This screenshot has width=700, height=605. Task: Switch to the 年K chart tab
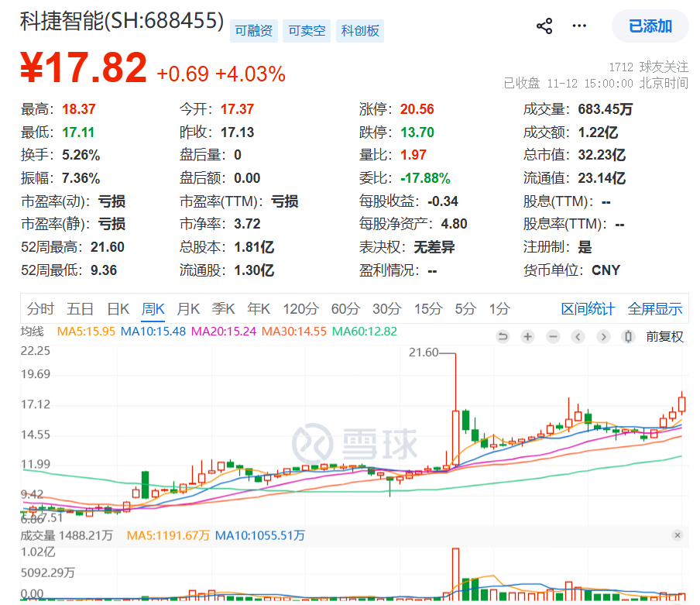pyautogui.click(x=259, y=308)
